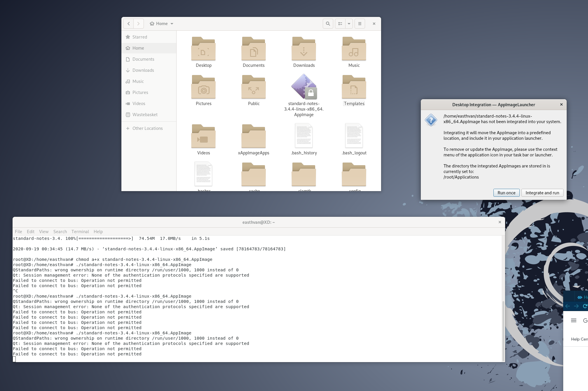Image resolution: width=588 pixels, height=391 pixels.
Task: Select the Downloads folder icon
Action: pyautogui.click(x=304, y=49)
